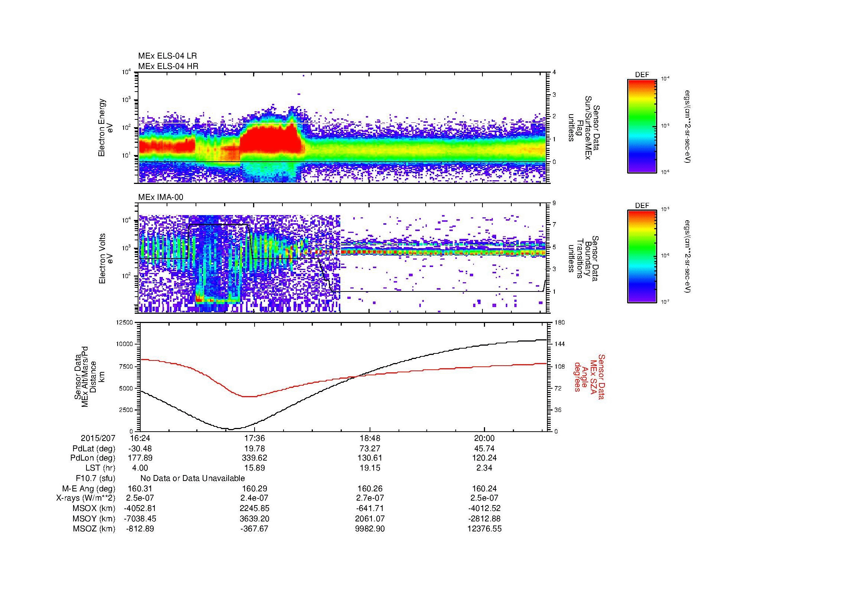Click the 'MSOY (km)' row label
This screenshot has width=868, height=613.
tap(94, 519)
